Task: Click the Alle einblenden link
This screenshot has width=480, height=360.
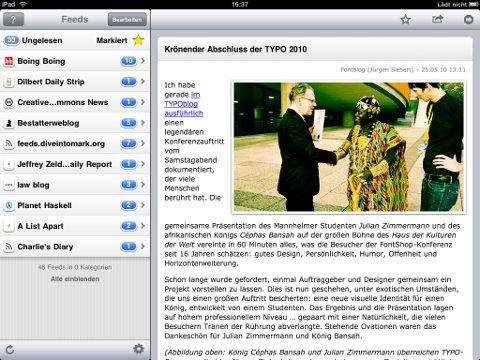Action: tap(75, 279)
